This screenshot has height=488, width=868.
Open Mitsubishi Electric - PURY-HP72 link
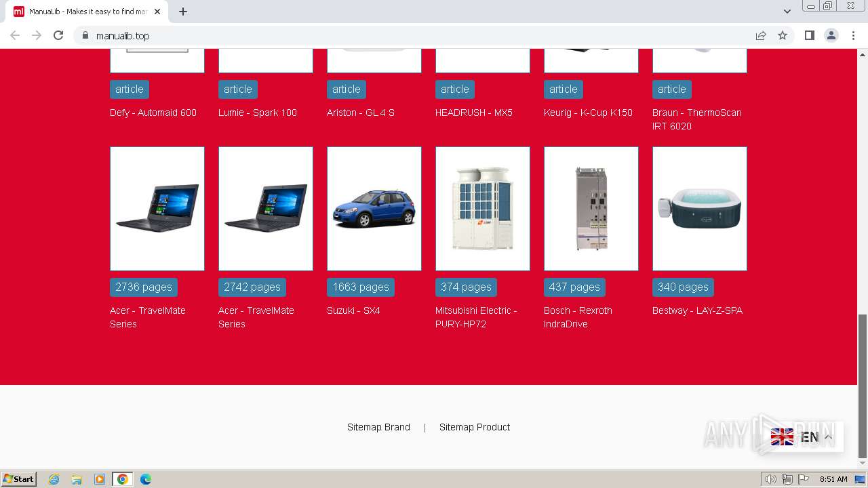click(x=476, y=317)
